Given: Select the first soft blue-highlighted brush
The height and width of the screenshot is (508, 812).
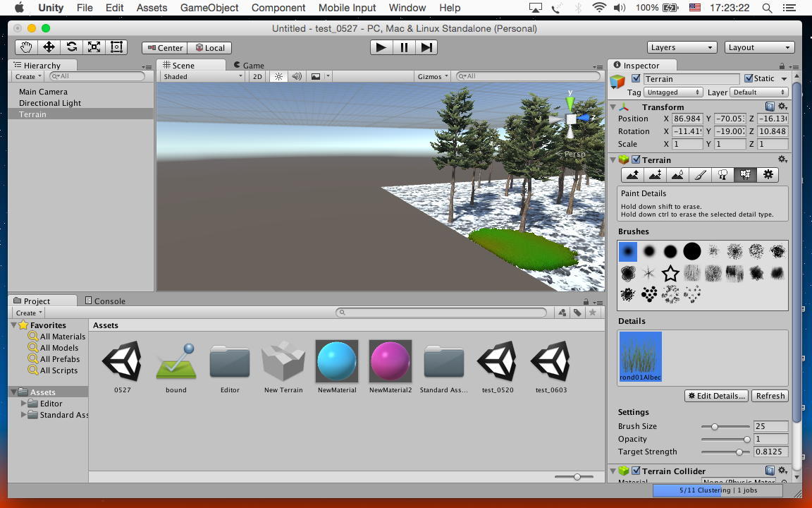Looking at the screenshot, I should click(627, 251).
